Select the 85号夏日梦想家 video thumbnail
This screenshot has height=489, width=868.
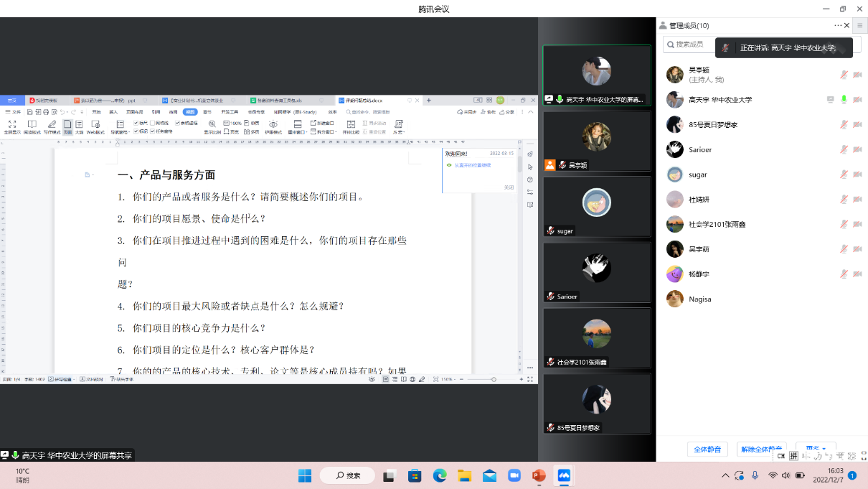point(596,404)
